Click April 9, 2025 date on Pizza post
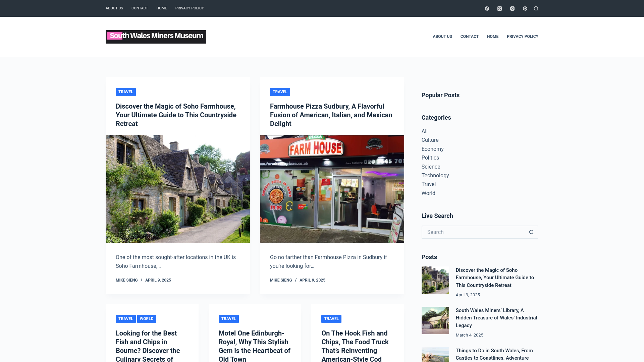Image resolution: width=644 pixels, height=362 pixels. pyautogui.click(x=312, y=280)
